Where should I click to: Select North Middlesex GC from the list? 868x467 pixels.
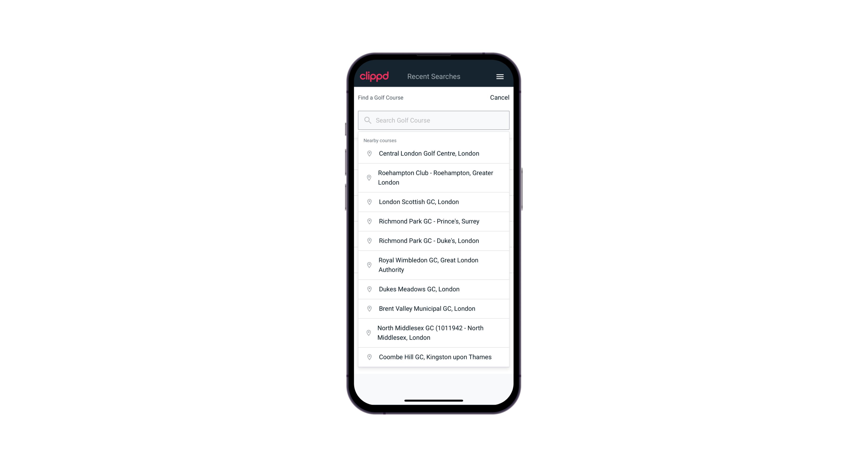(434, 332)
